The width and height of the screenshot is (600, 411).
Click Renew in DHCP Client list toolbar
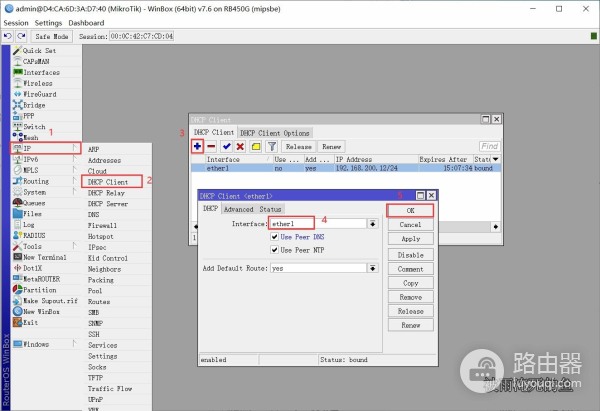[331, 147]
